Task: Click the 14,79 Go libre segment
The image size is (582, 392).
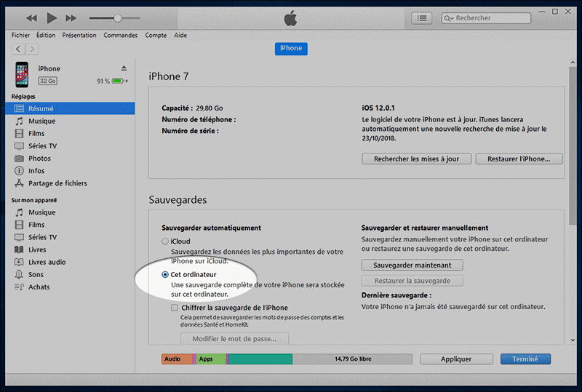Action: (353, 359)
